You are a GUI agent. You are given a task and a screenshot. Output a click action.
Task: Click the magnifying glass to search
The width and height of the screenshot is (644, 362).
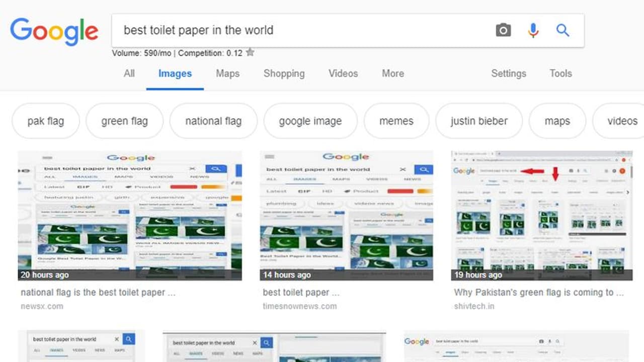coord(562,30)
